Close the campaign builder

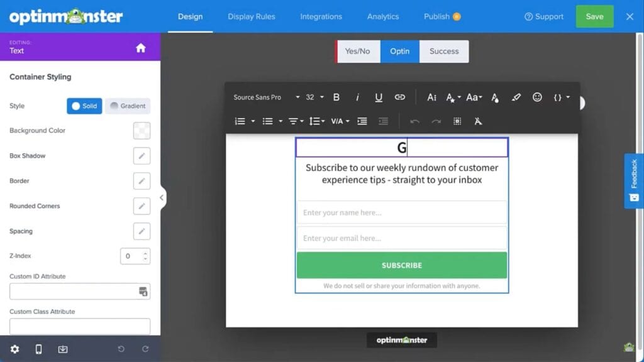point(630,16)
